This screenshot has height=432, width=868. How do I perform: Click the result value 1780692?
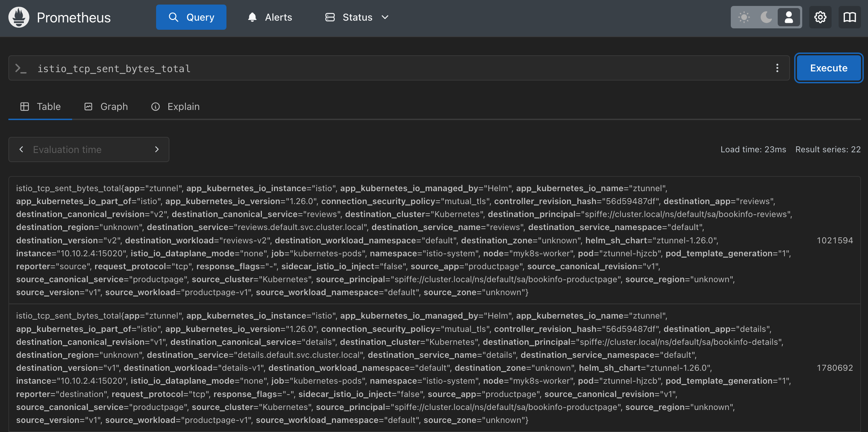tap(835, 368)
